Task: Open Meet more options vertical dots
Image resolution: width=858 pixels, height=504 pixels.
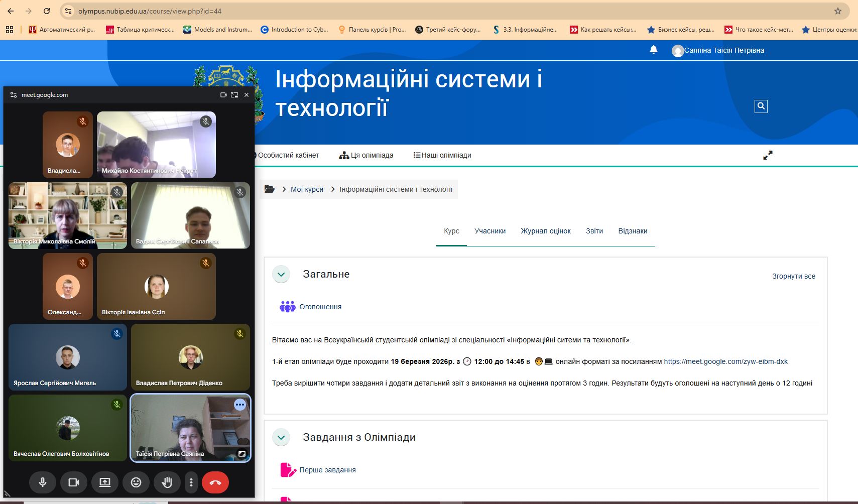Action: click(x=191, y=482)
